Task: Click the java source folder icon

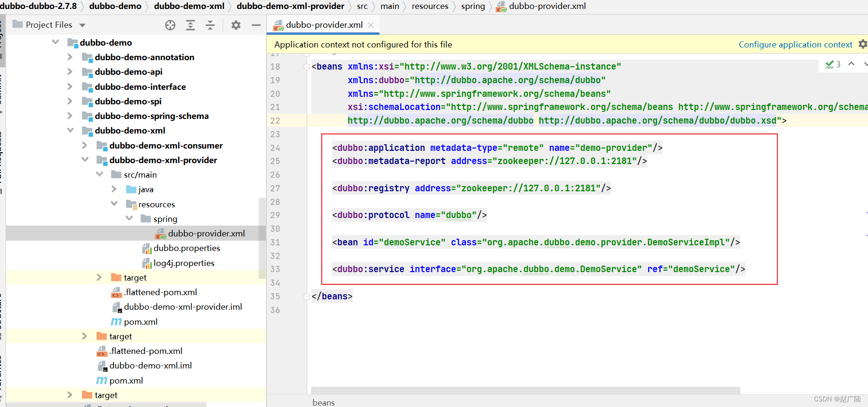Action: [x=131, y=189]
